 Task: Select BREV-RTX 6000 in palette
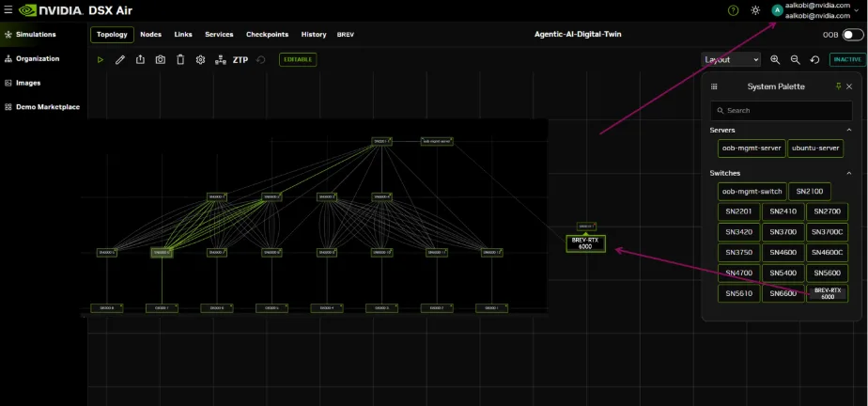pos(828,293)
